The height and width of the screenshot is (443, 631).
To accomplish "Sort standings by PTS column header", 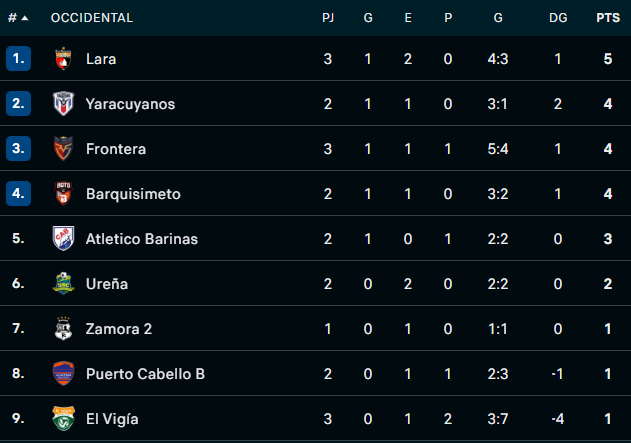I will (x=607, y=18).
